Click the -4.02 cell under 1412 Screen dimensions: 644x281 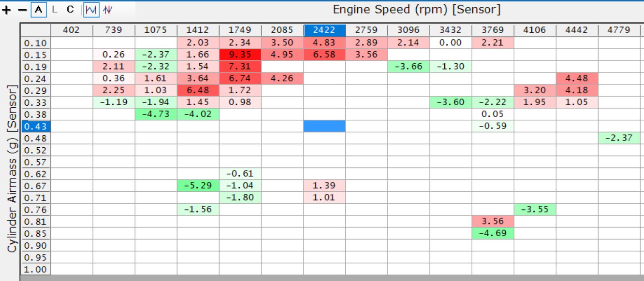(198, 114)
